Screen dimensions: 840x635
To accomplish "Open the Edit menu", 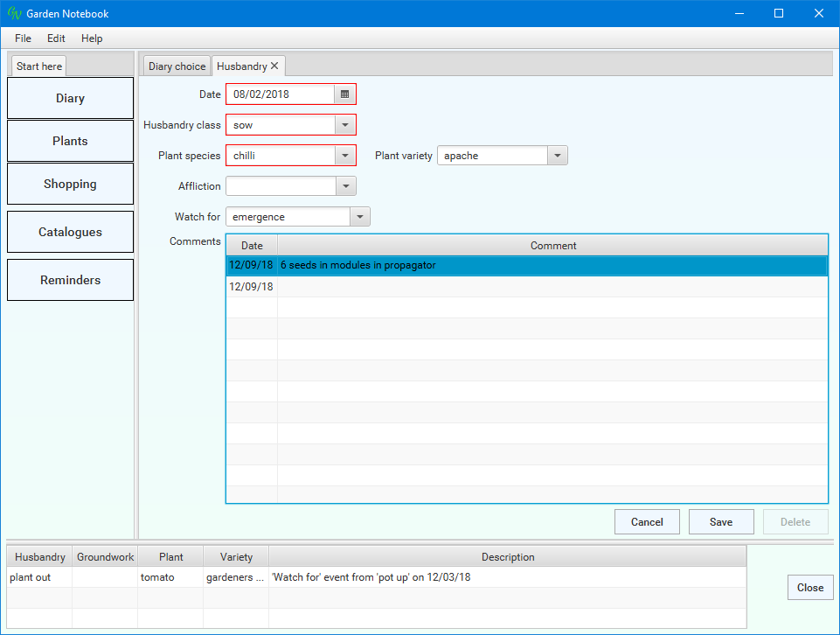I will (56, 38).
